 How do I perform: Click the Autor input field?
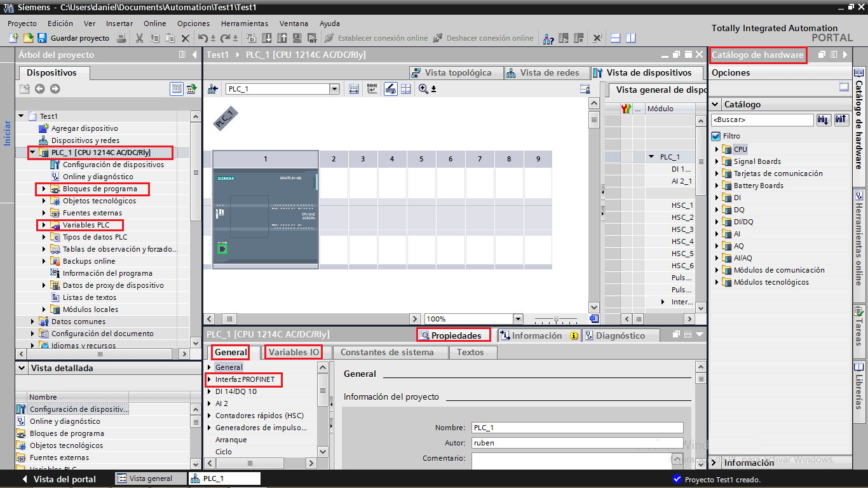tap(577, 443)
